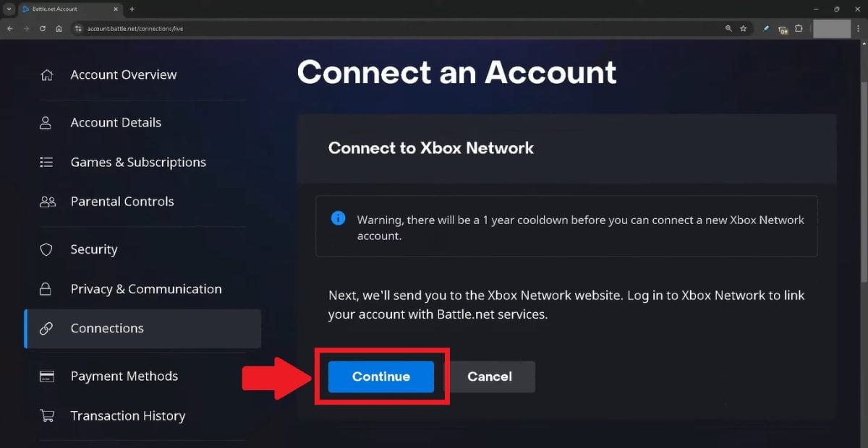Click the Parental Controls people icon

(46, 202)
